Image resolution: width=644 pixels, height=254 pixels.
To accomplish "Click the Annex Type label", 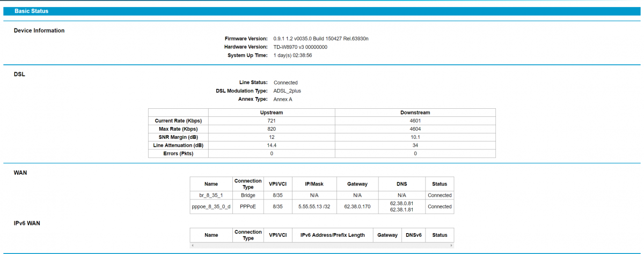I will click(x=253, y=99).
